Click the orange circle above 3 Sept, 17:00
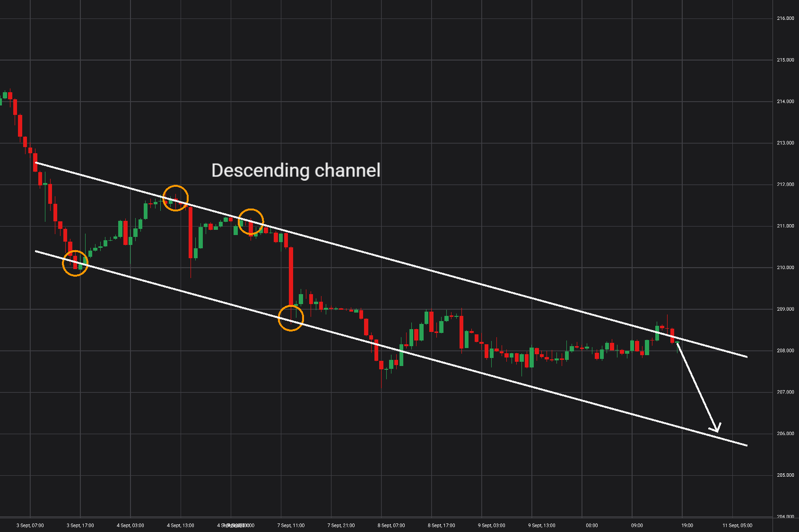 point(75,263)
